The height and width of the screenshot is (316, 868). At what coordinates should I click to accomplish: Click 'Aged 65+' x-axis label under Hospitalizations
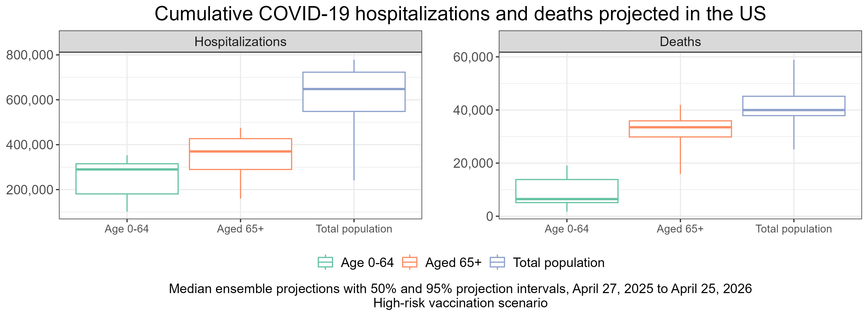coord(240,229)
